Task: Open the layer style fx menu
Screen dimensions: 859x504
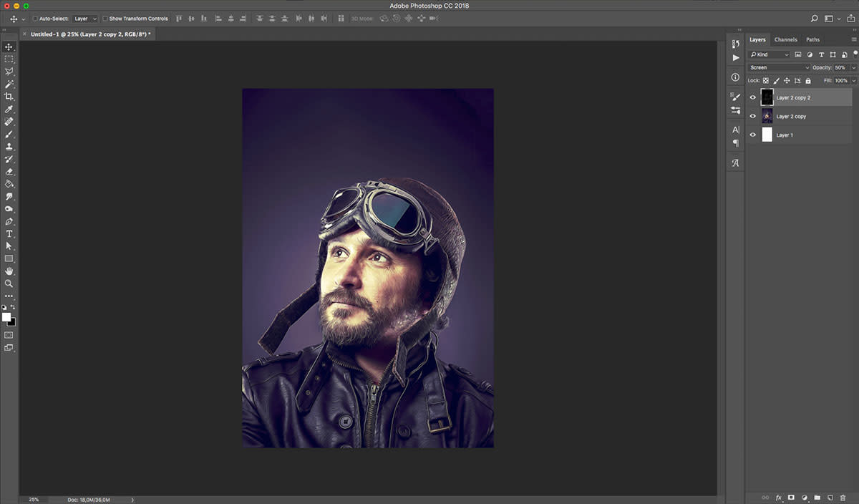Action: coord(778,497)
